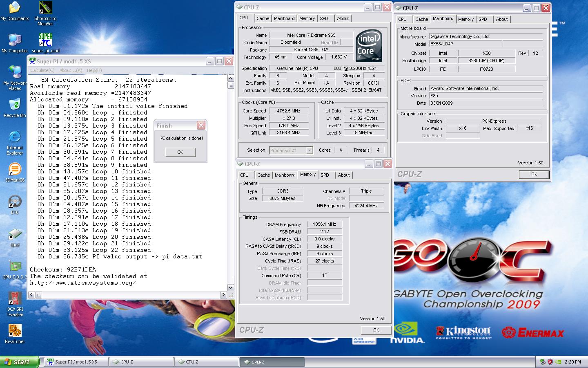Open the Calculate(C) menu in Super PI
Viewport: 588px width, 368px height.
42,70
